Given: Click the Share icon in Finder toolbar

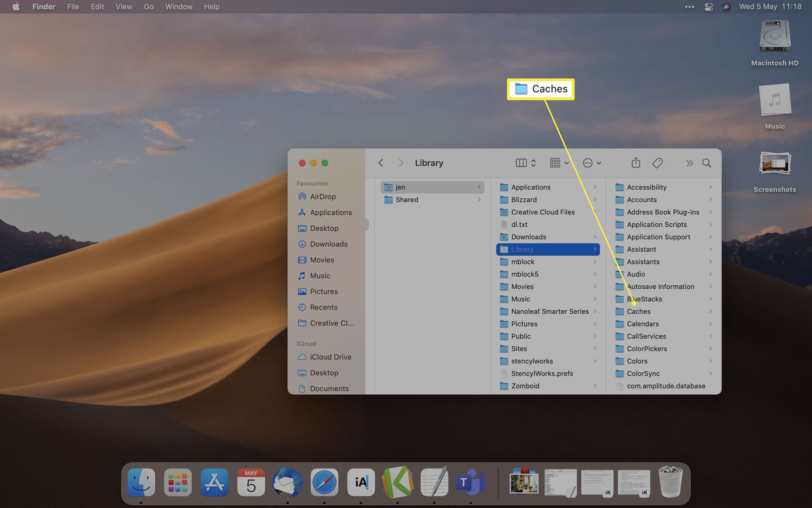Looking at the screenshot, I should pyautogui.click(x=636, y=163).
